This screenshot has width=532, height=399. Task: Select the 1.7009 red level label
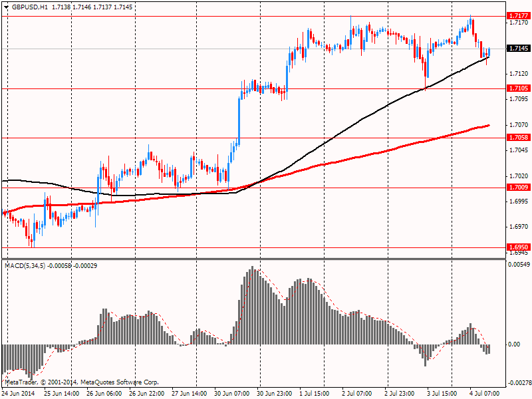point(518,188)
